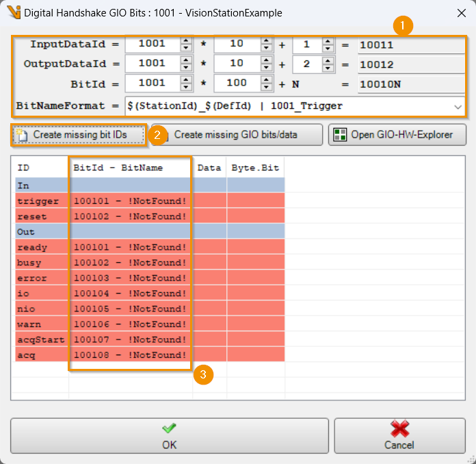
Task: Click the BitId result field 10010N
Action: (411, 84)
